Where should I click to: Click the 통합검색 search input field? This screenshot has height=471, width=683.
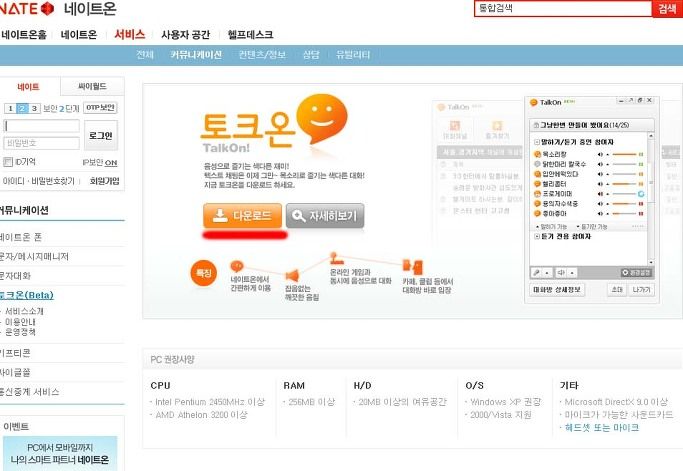click(x=563, y=8)
